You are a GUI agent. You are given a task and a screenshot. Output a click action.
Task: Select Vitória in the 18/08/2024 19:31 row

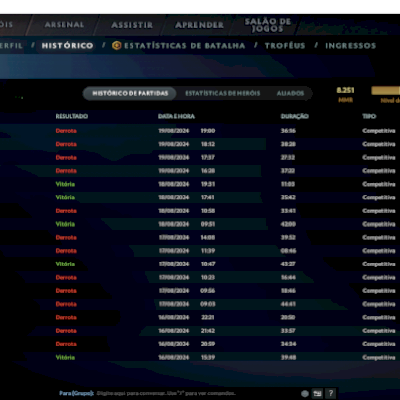[x=65, y=184]
